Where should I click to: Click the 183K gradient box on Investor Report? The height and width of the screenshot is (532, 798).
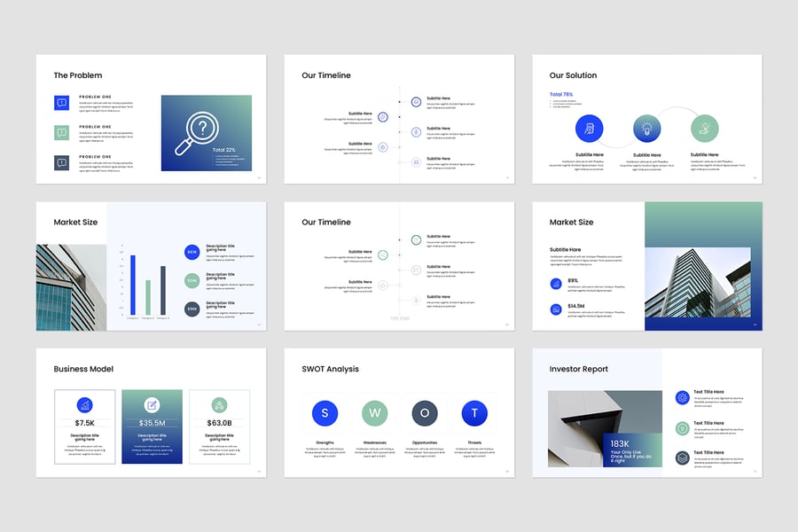(632, 450)
